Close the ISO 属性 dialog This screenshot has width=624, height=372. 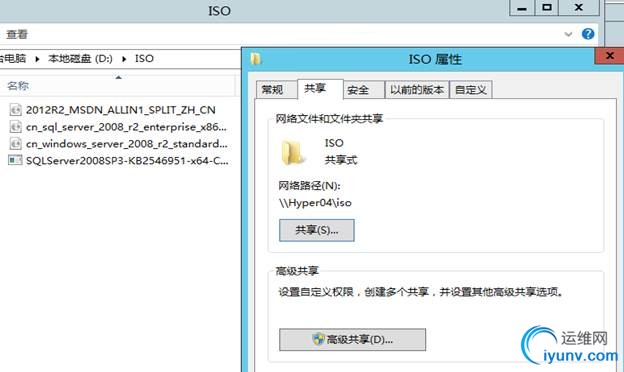[609, 56]
